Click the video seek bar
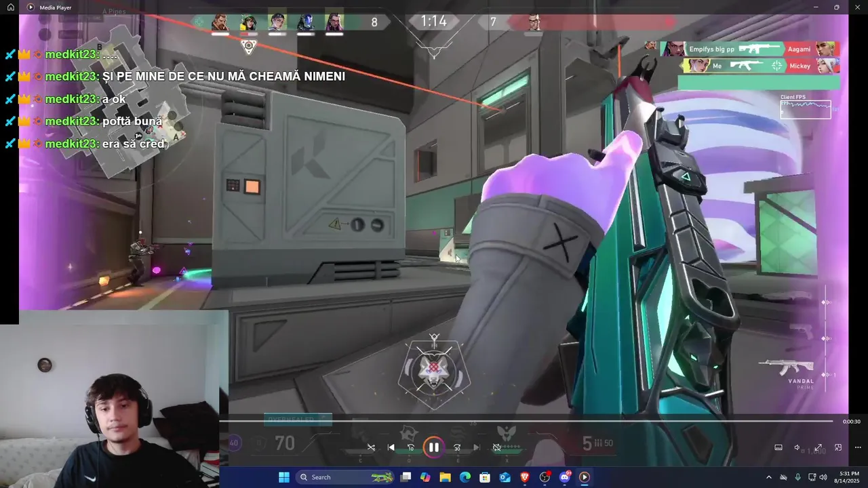The width and height of the screenshot is (868, 488). 526,422
